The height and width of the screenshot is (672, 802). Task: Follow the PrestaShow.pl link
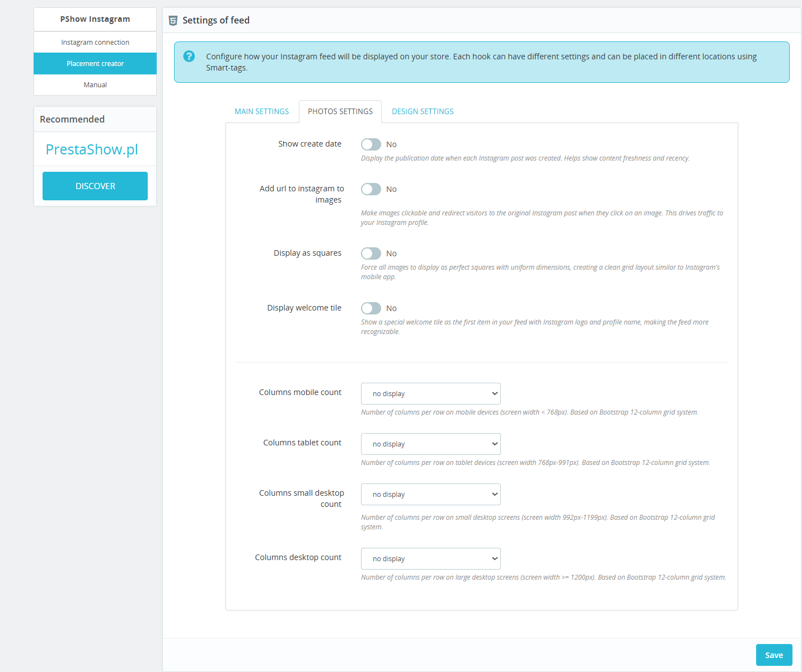coord(92,149)
